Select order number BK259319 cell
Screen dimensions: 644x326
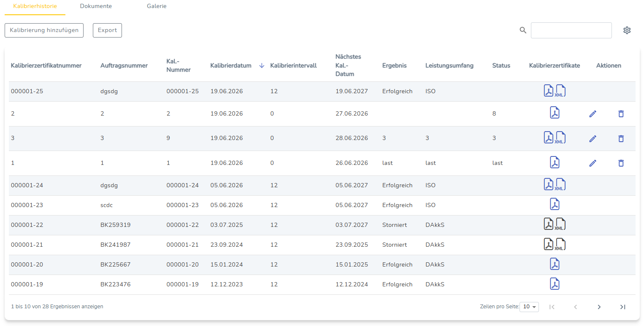pyautogui.click(x=115, y=225)
